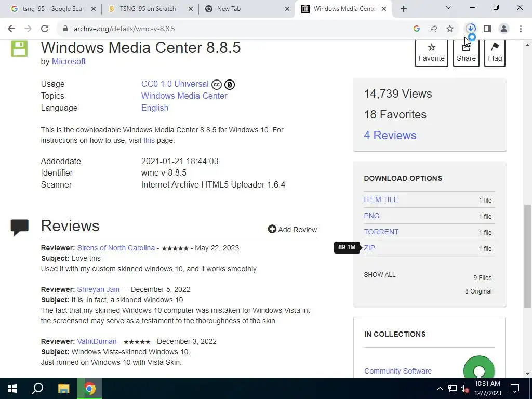Click the Favorite star button
The image size is (532, 399).
[432, 53]
